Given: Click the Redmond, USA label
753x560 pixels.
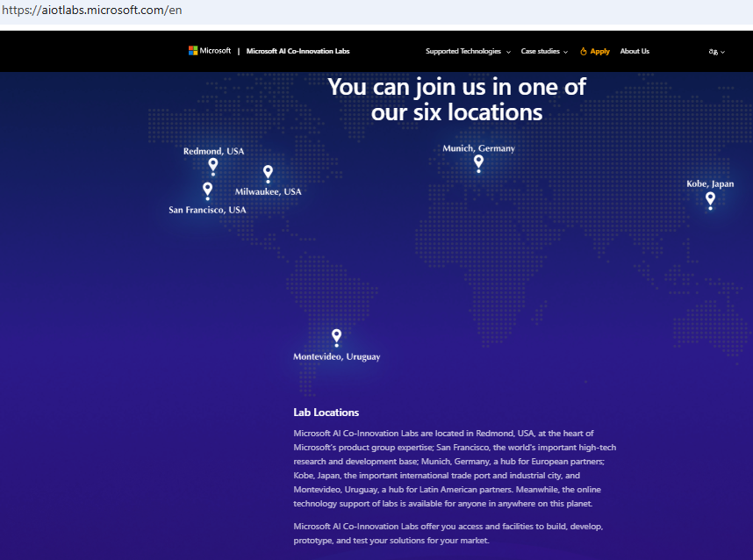Looking at the screenshot, I should tap(214, 151).
